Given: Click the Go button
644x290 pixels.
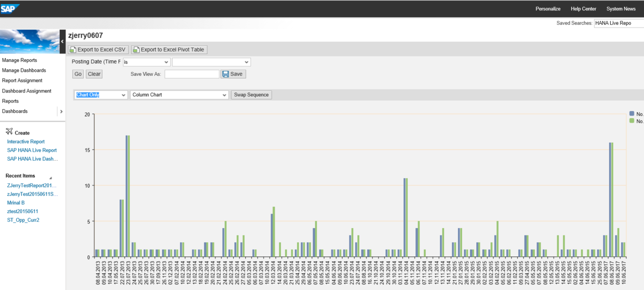Looking at the screenshot, I should [78, 74].
